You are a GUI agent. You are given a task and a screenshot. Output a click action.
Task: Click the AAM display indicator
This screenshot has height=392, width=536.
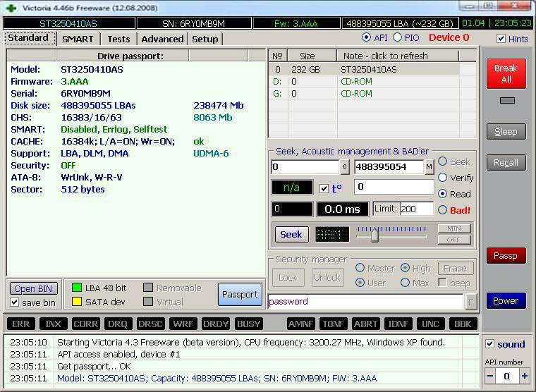pyautogui.click(x=332, y=235)
